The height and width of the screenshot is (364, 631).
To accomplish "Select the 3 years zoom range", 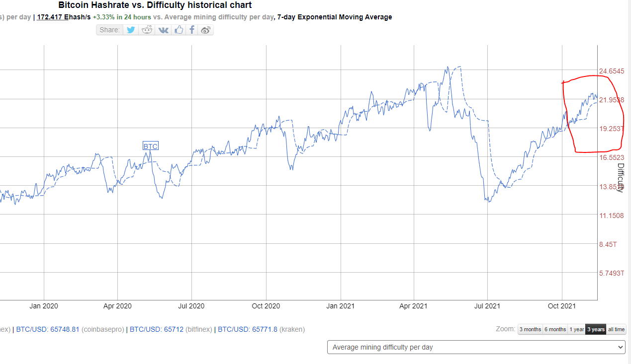I will point(596,329).
